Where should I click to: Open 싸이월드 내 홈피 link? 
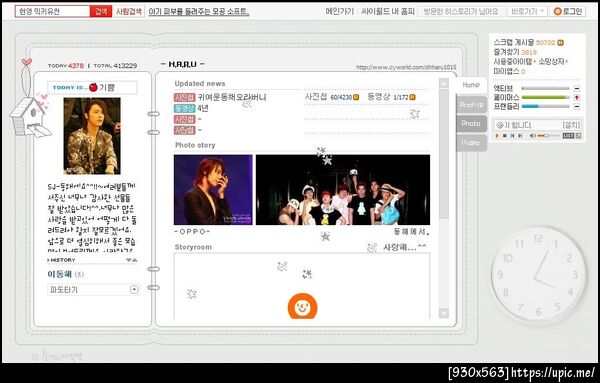point(388,11)
